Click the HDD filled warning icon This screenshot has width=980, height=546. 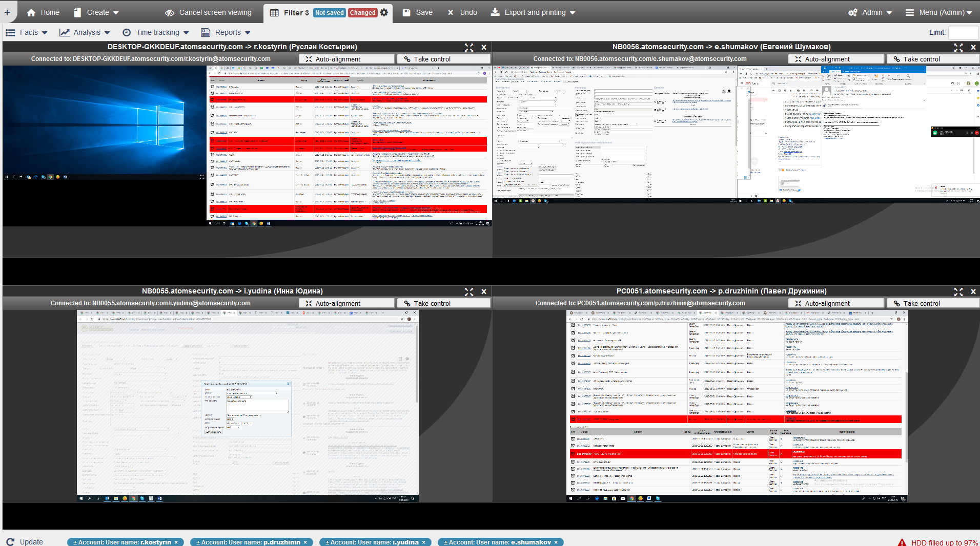pyautogui.click(x=902, y=542)
